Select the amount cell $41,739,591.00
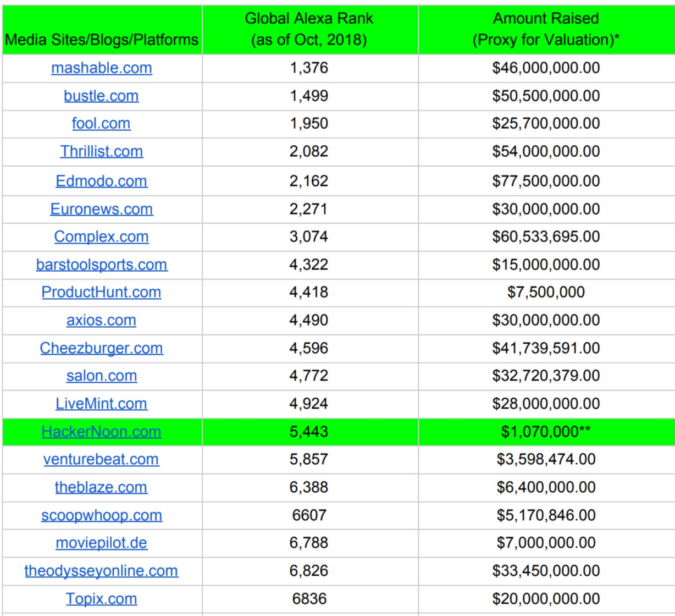The image size is (675, 616). coord(546,348)
